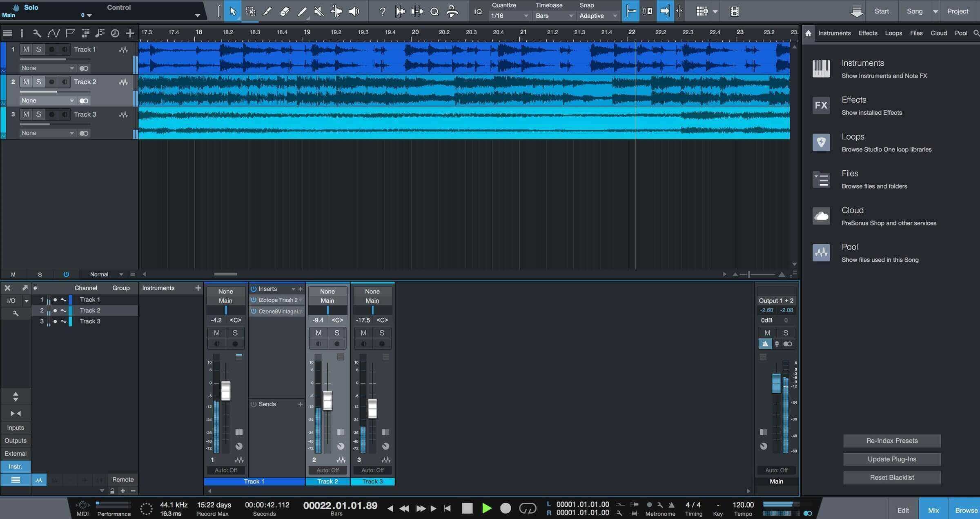Open the question mark help icon

click(382, 11)
